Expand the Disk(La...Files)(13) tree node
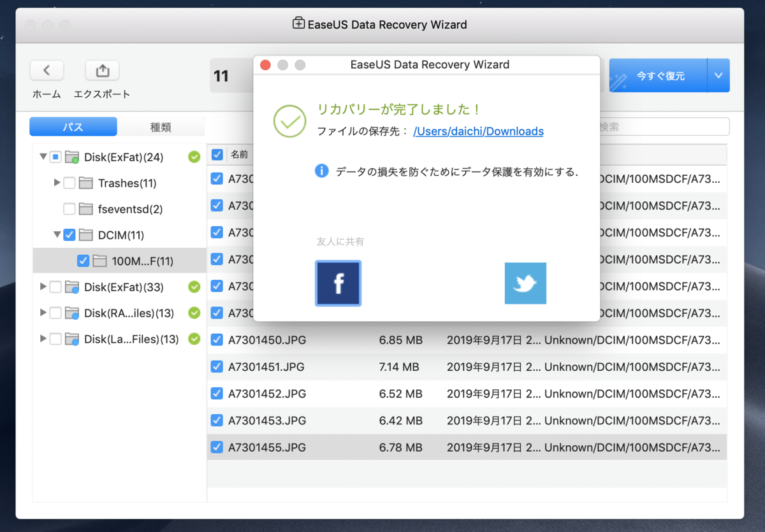765x532 pixels. (x=43, y=339)
